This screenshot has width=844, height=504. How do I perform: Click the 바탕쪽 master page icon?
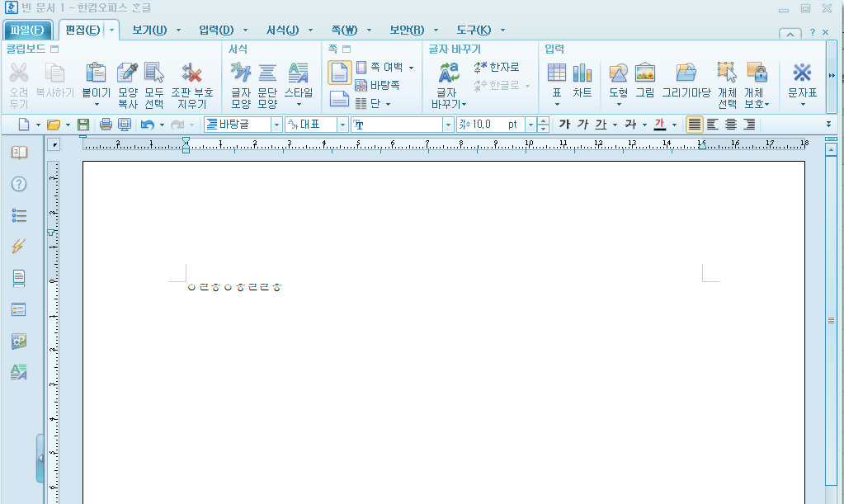361,84
